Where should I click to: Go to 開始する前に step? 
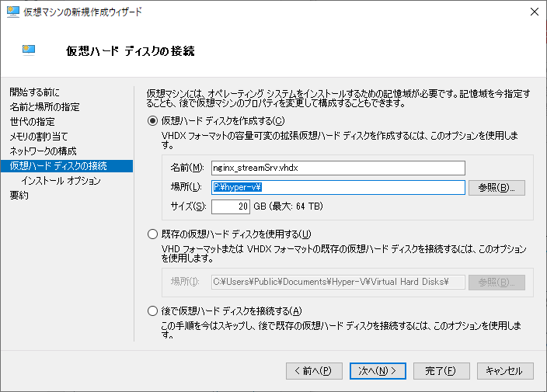pos(34,92)
